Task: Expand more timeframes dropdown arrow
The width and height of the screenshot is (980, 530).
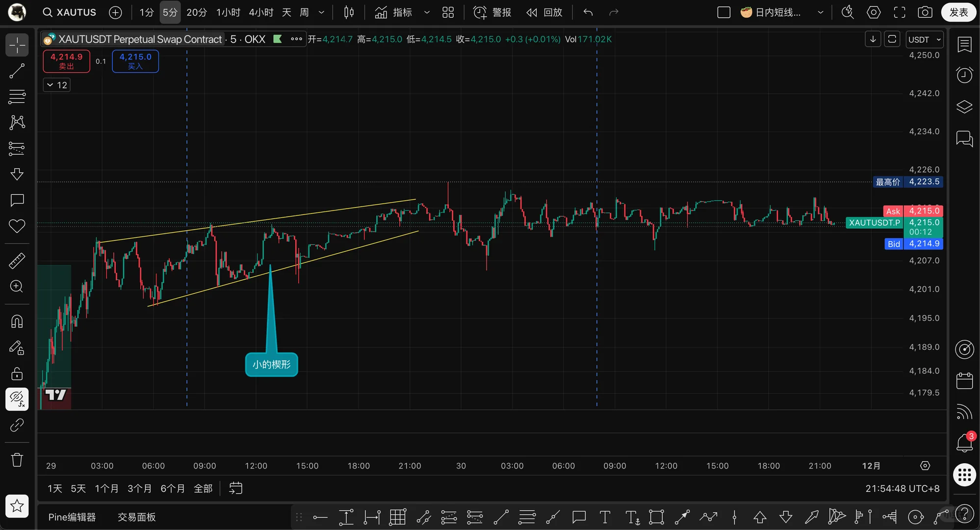Action: 321,12
